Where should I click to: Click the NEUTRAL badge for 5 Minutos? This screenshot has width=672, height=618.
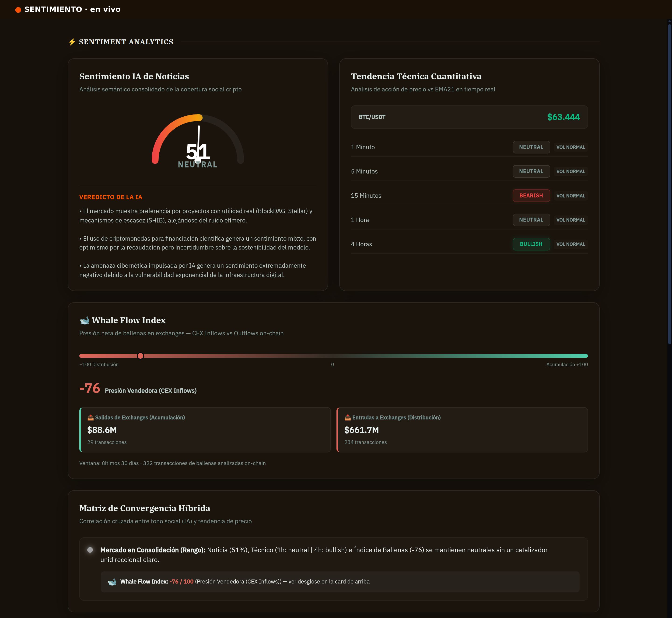[x=531, y=171]
